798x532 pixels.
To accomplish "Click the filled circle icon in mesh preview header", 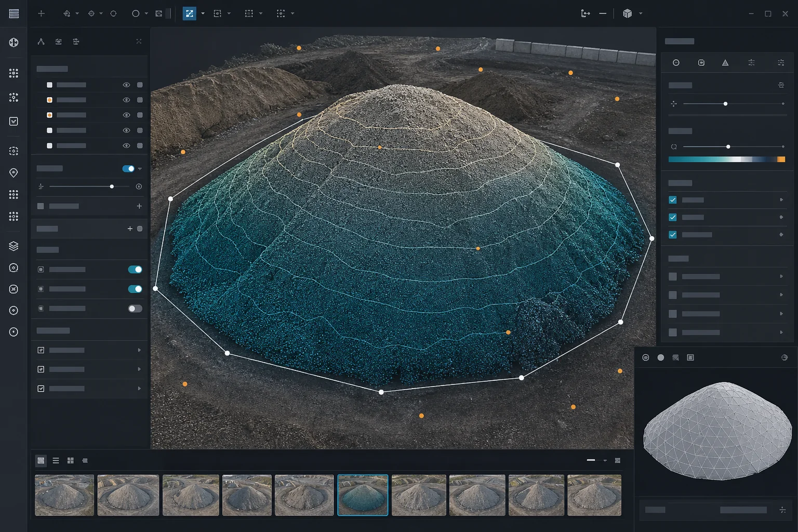I will pyautogui.click(x=661, y=357).
